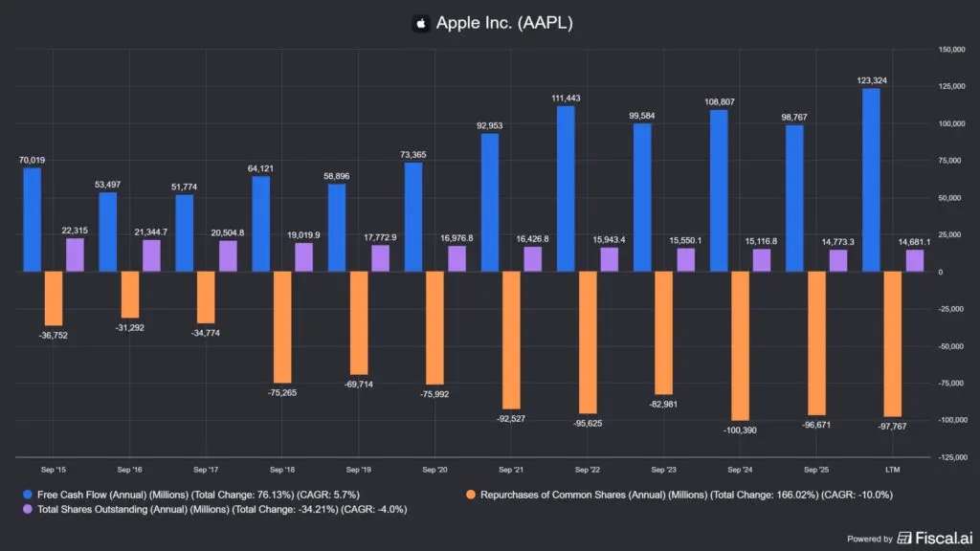Click the -100,390 repurchases bar
Viewport: 980px width, 551px height.
[740, 346]
